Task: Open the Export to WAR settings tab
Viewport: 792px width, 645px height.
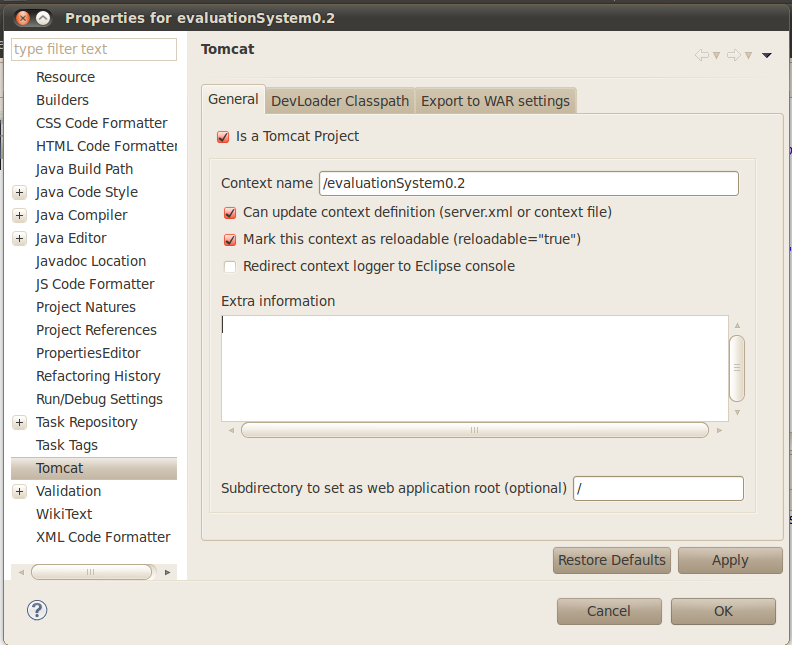Action: [495, 101]
